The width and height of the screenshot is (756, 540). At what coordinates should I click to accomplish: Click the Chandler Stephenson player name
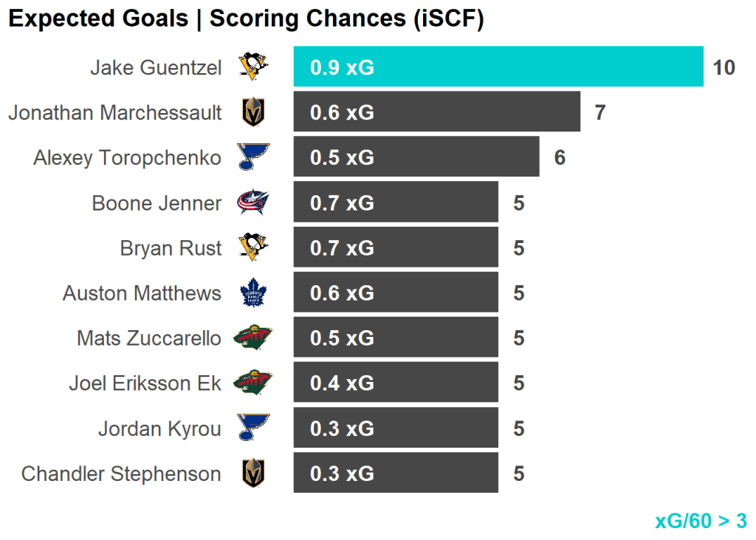(x=121, y=474)
